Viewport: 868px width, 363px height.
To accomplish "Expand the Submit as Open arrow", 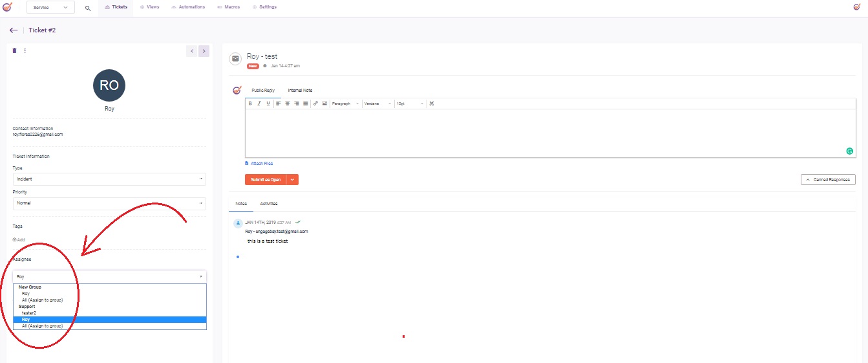I will pyautogui.click(x=292, y=179).
